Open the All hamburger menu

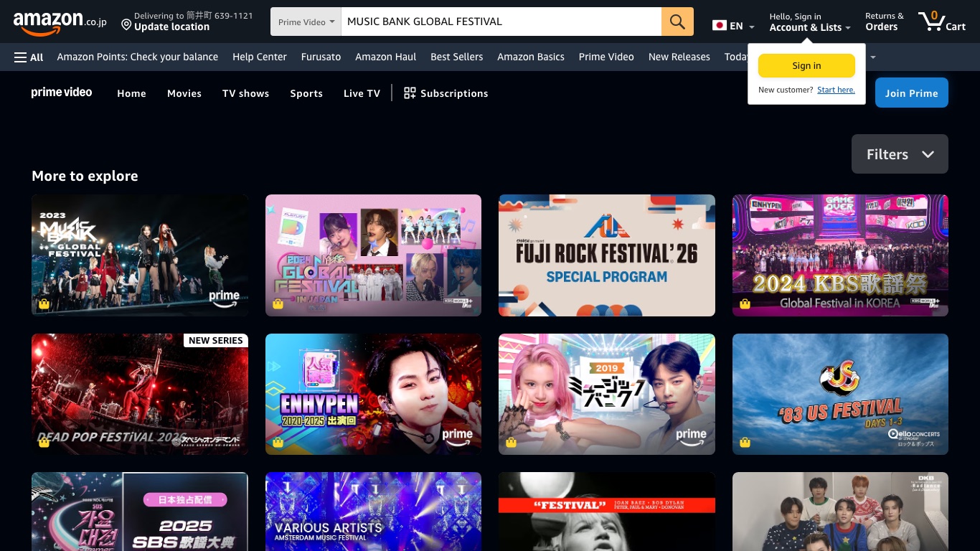click(x=29, y=57)
